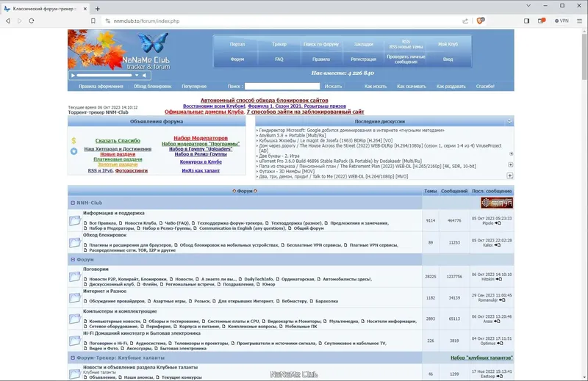Open the FAQ menu item
588x381 pixels.
pyautogui.click(x=279, y=59)
